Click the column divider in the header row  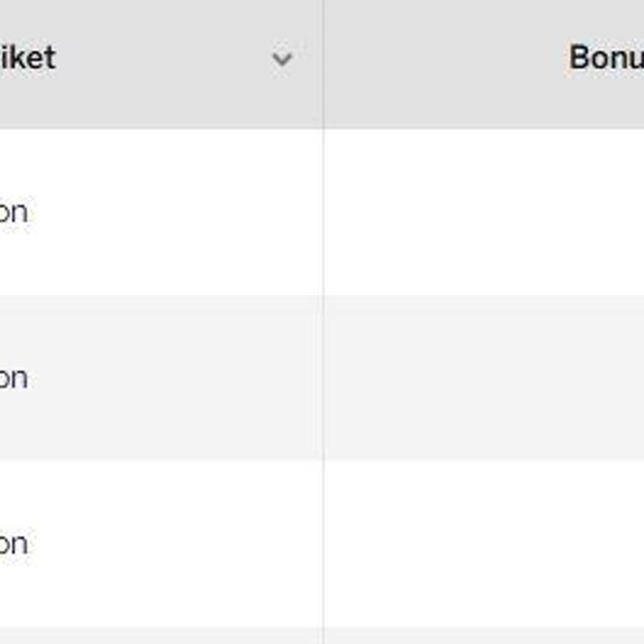[323, 64]
